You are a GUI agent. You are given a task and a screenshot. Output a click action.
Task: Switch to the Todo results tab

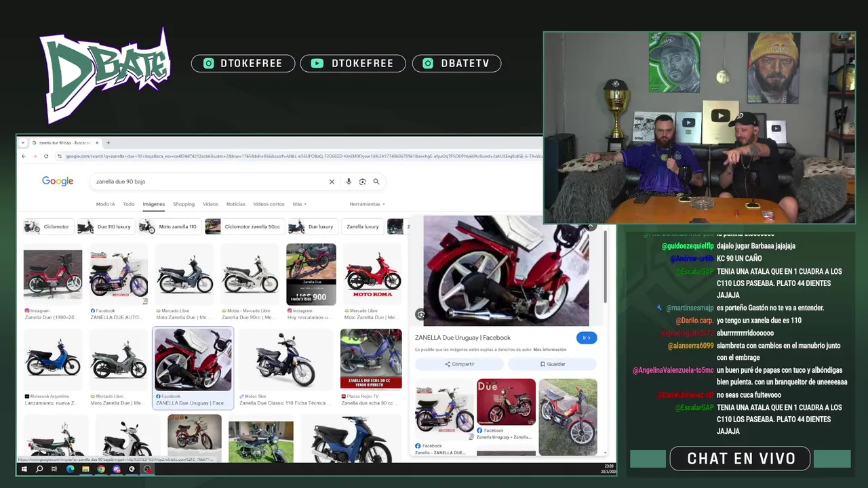tap(128, 204)
